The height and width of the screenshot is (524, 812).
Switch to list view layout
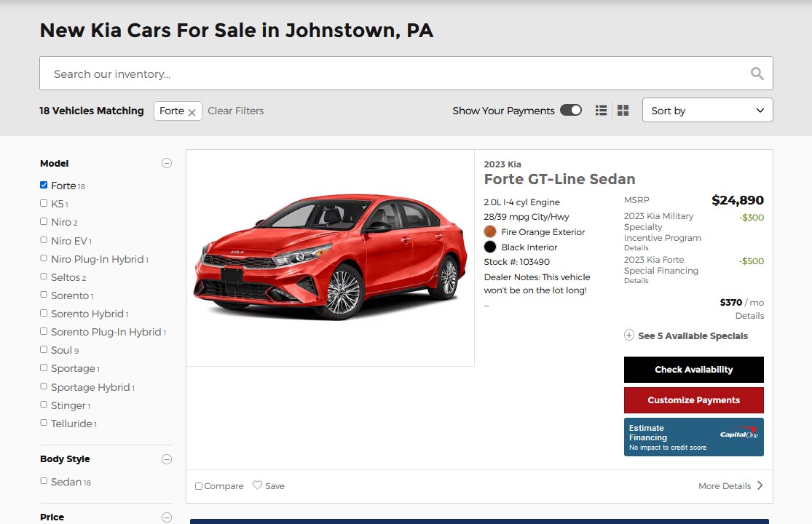(x=601, y=110)
